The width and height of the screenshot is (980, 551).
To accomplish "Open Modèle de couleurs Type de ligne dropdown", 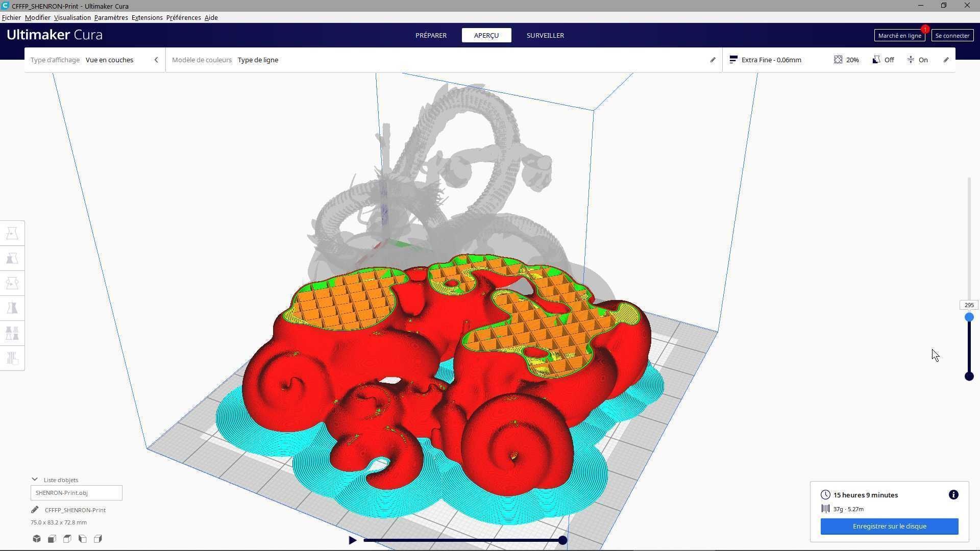I will pyautogui.click(x=258, y=60).
